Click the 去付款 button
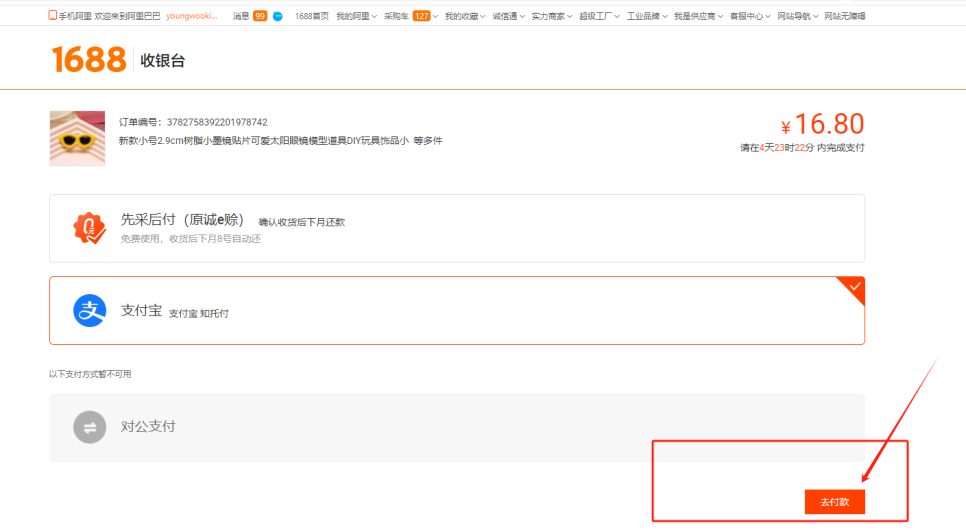Screen dimensions: 966x530 (835, 502)
